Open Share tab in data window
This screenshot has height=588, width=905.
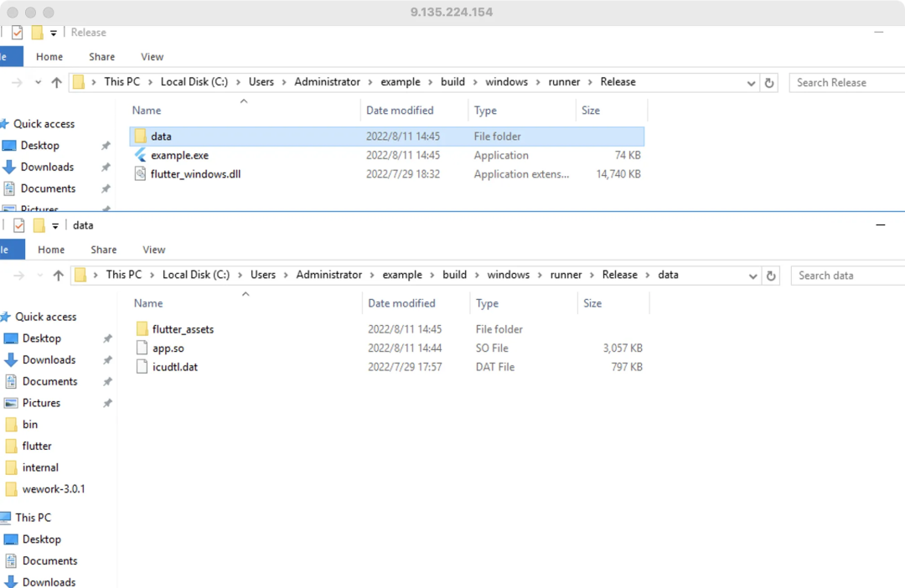103,250
